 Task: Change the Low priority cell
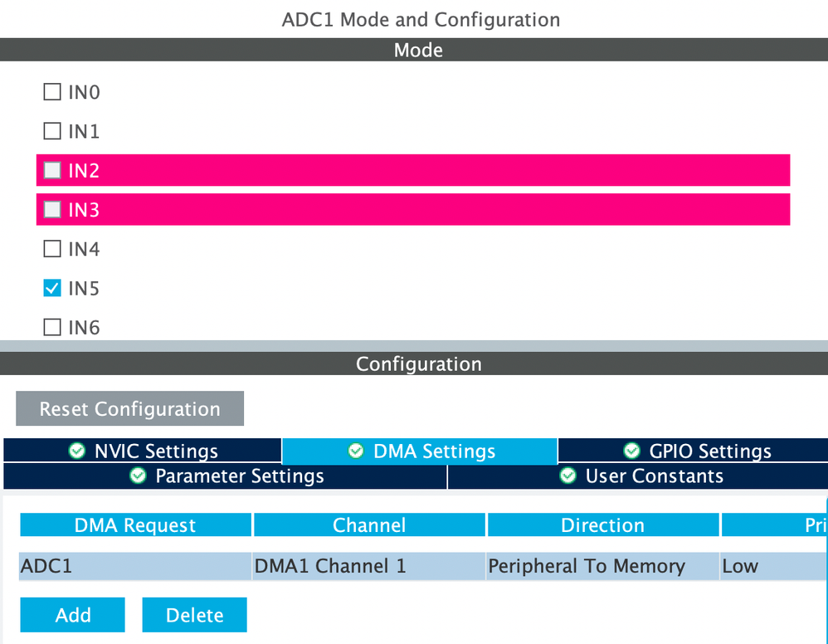(x=772, y=567)
